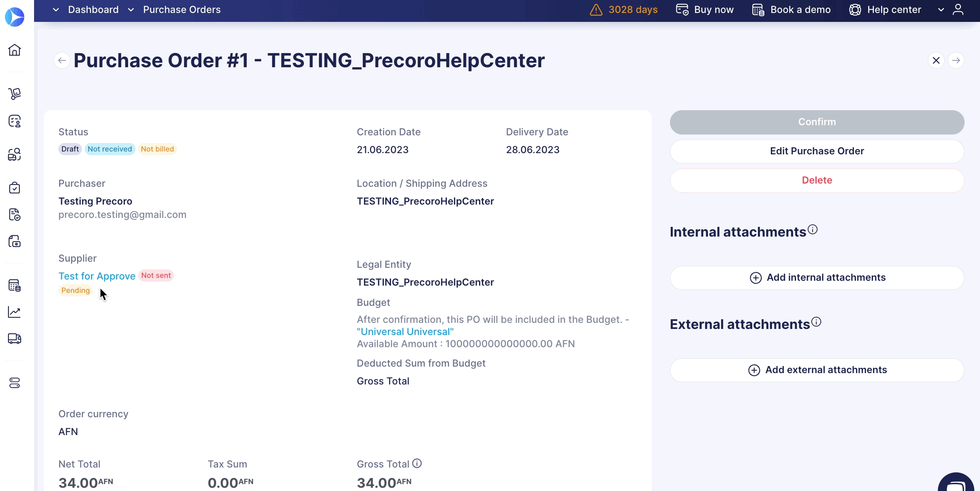Click the red Delete button
The height and width of the screenshot is (491, 980).
click(817, 181)
